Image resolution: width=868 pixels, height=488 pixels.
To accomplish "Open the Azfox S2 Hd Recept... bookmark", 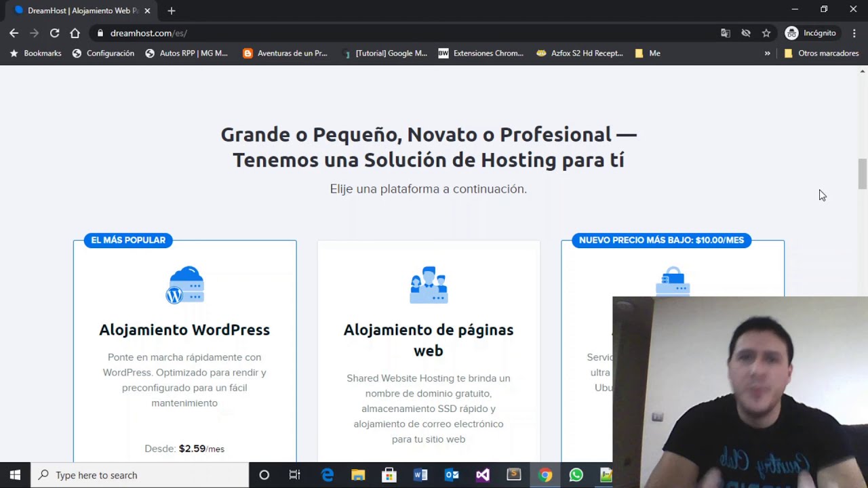I will (x=580, y=53).
